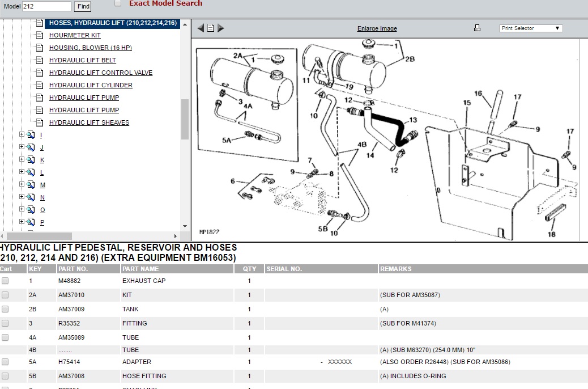The height and width of the screenshot is (389, 588).
Task: Click the search folder icon beside letter P
Action: coord(31,222)
